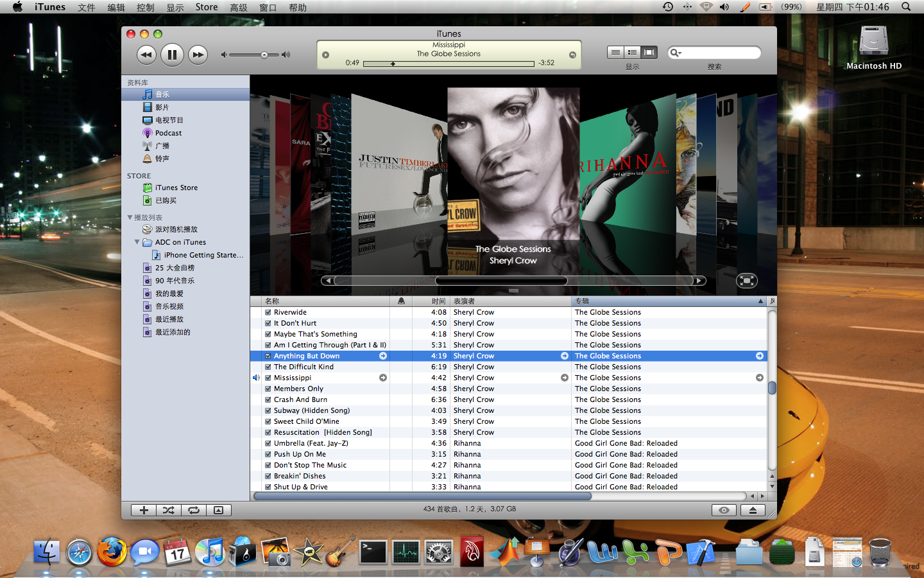Open 已购买 purchased list
The image size is (924, 578).
point(185,200)
